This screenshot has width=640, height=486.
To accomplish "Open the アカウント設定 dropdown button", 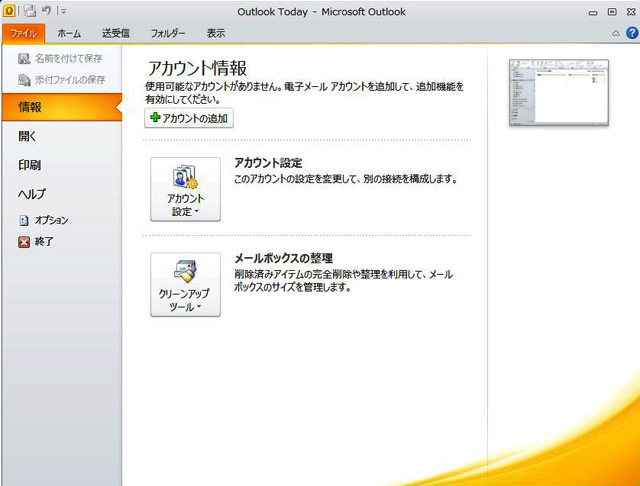I will (185, 189).
